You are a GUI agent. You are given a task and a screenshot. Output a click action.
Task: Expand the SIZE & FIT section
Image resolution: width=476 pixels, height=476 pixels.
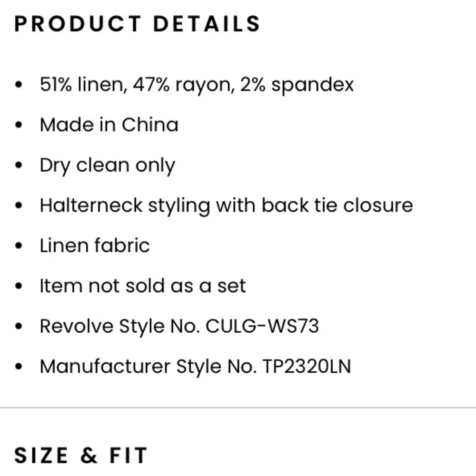[x=81, y=456]
